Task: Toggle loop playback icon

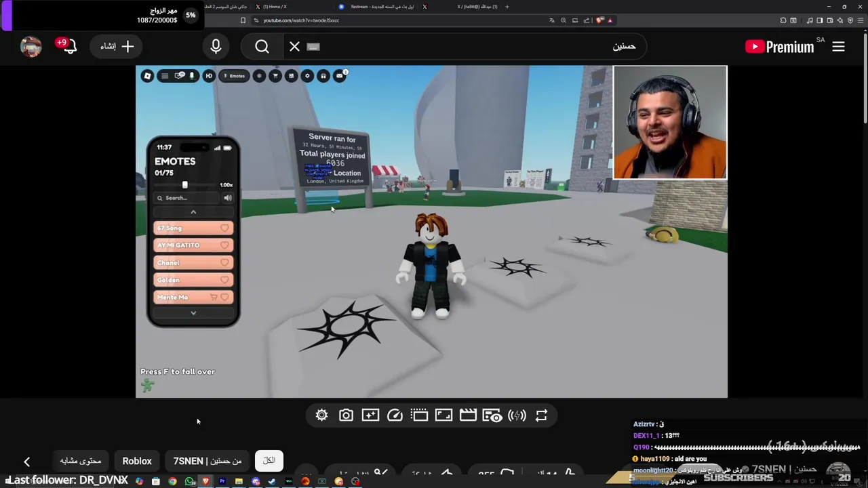Action: tap(541, 415)
